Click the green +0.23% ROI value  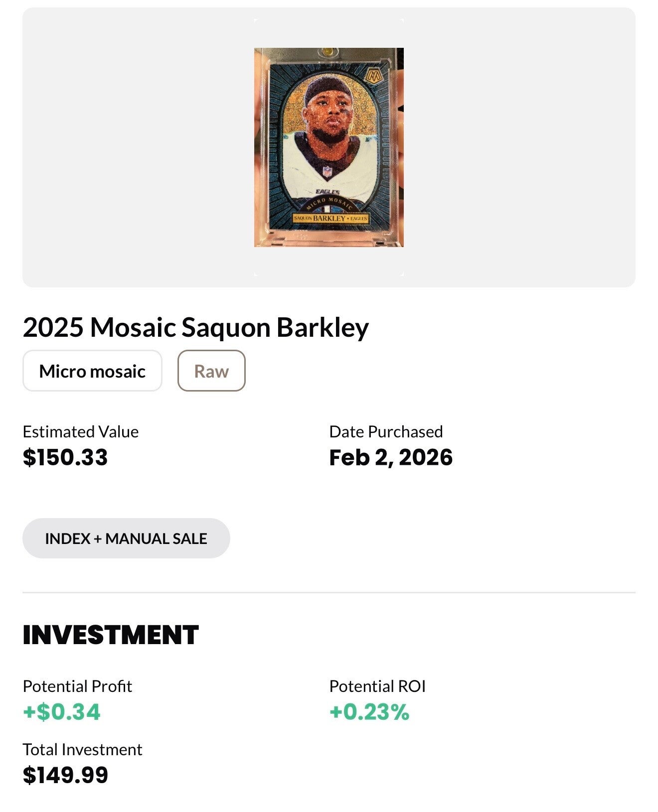coord(369,712)
